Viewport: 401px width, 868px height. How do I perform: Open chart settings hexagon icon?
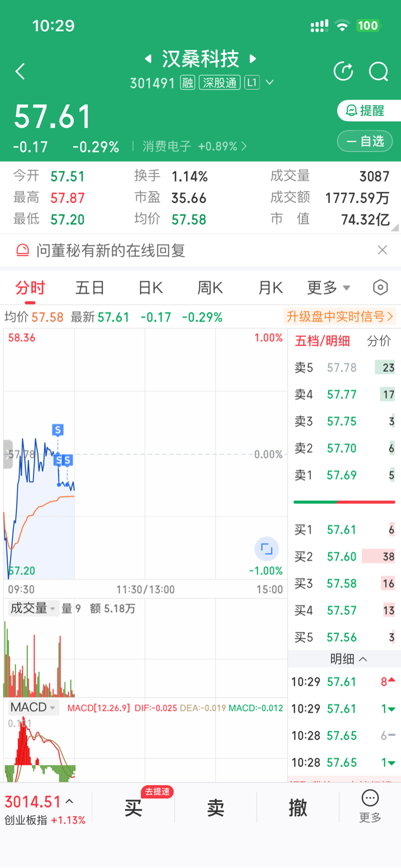coord(381,287)
